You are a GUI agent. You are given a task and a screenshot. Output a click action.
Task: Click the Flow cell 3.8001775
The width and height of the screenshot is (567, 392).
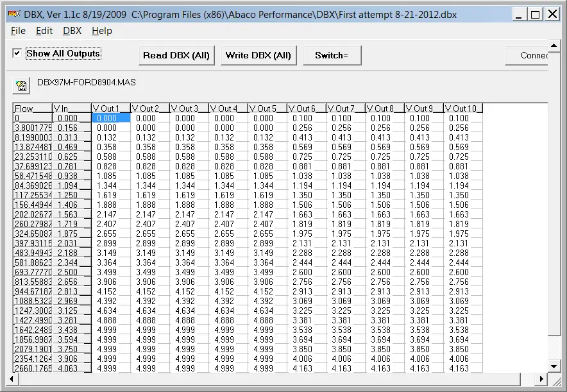click(33, 128)
